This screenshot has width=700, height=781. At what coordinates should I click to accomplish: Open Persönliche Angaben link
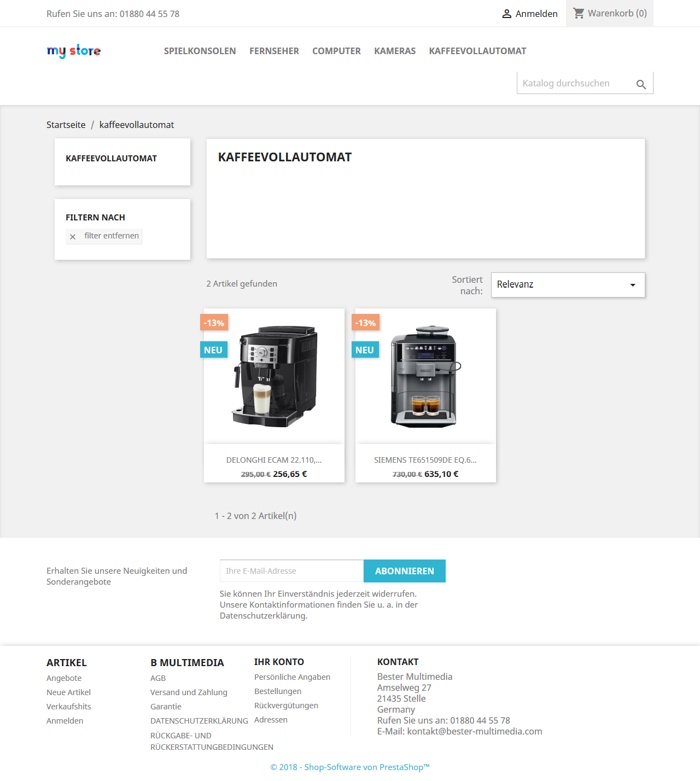coord(292,677)
